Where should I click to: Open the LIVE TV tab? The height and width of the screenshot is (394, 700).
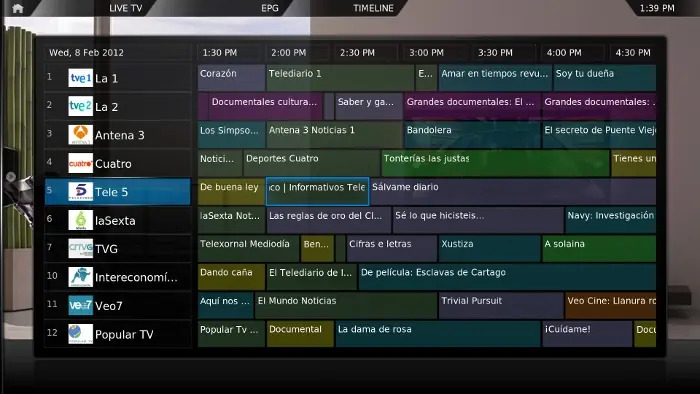125,8
